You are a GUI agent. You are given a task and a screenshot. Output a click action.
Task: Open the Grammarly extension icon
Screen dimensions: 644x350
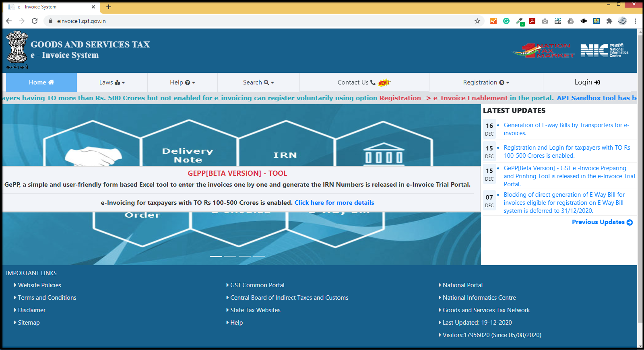point(506,21)
